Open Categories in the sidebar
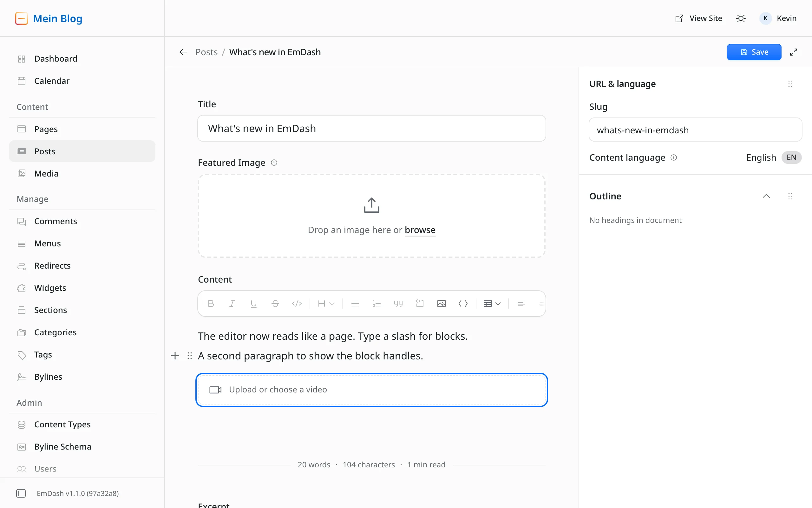Image resolution: width=812 pixels, height=508 pixels. click(82, 332)
